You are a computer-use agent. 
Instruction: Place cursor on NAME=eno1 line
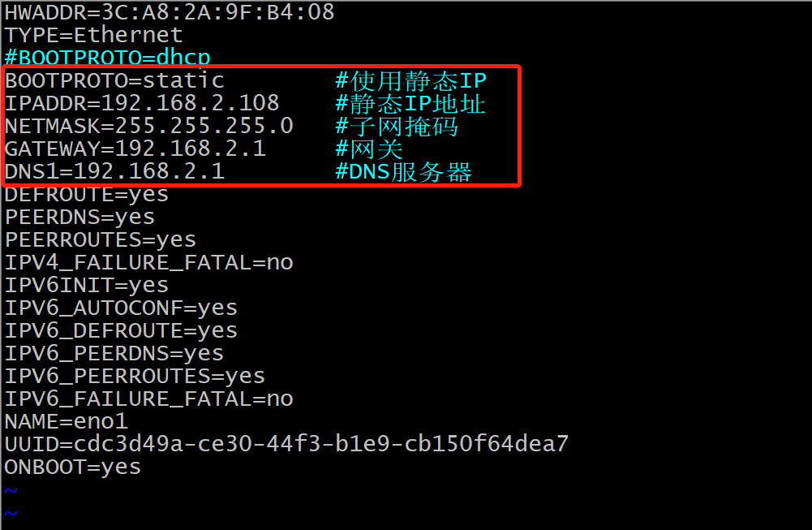coord(67,422)
